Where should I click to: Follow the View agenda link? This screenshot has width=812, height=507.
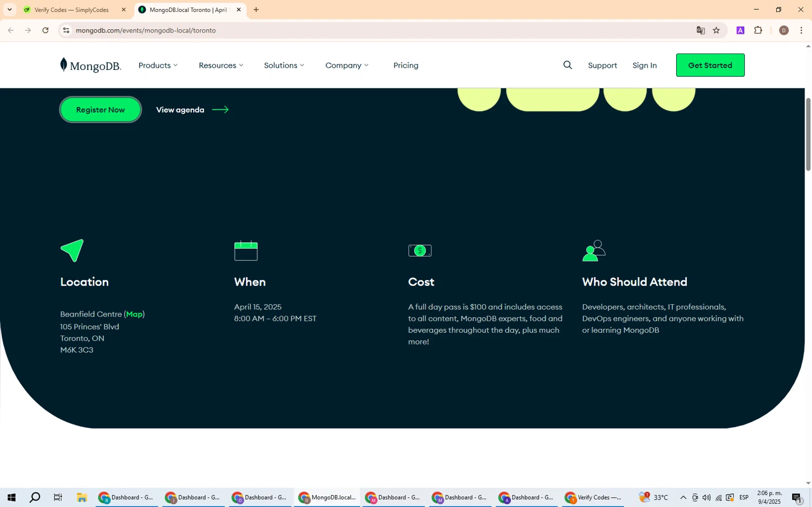(x=180, y=110)
